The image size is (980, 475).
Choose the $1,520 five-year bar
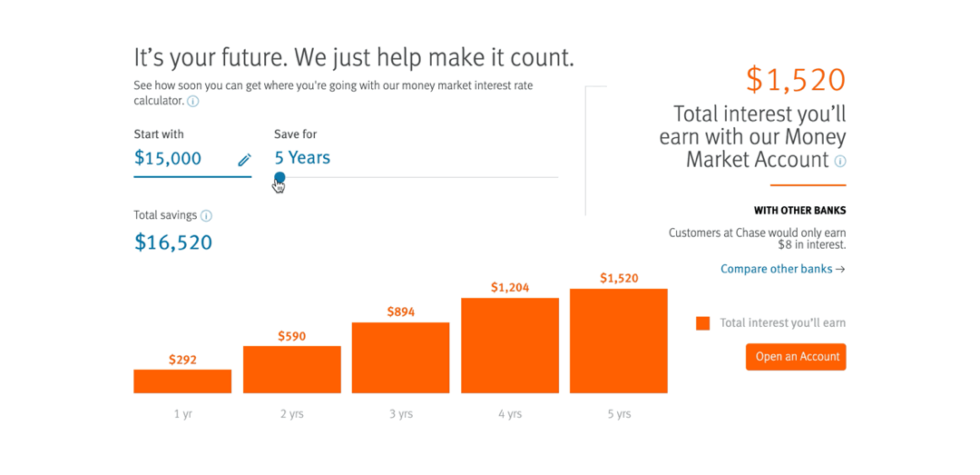click(x=618, y=341)
